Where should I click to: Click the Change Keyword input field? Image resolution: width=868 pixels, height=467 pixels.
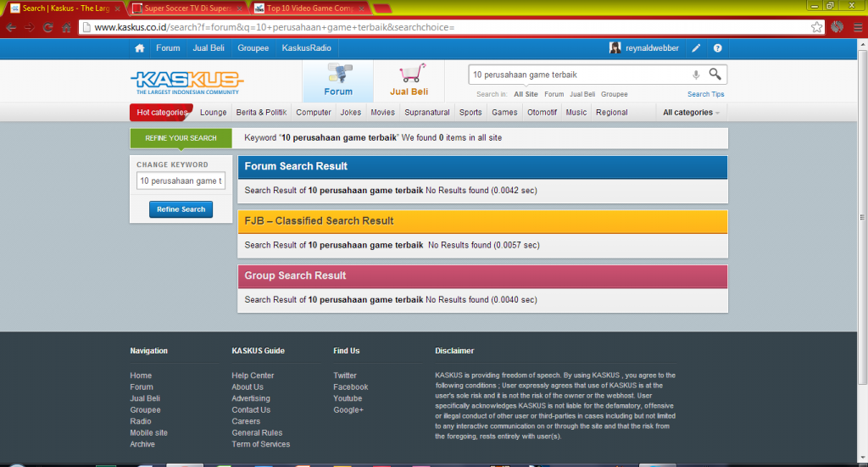[181, 181]
